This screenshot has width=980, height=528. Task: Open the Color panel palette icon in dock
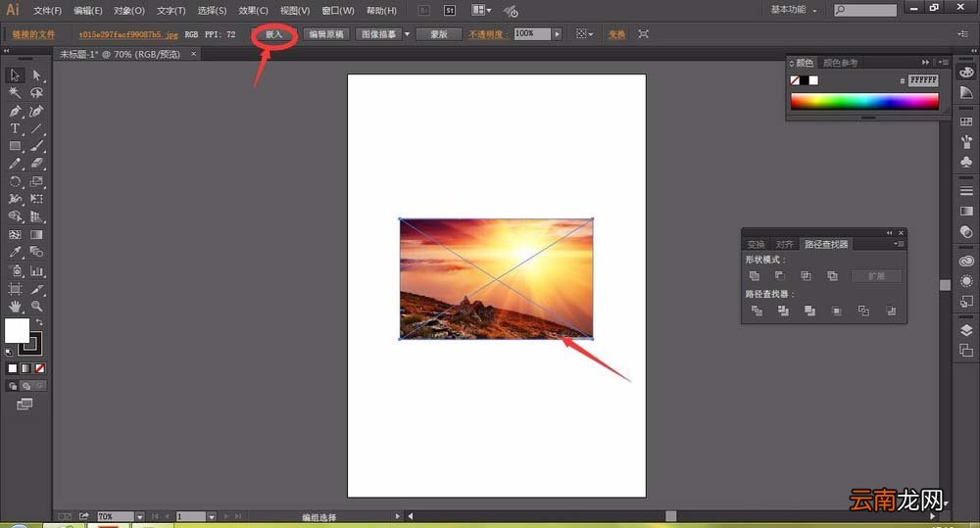click(966, 72)
